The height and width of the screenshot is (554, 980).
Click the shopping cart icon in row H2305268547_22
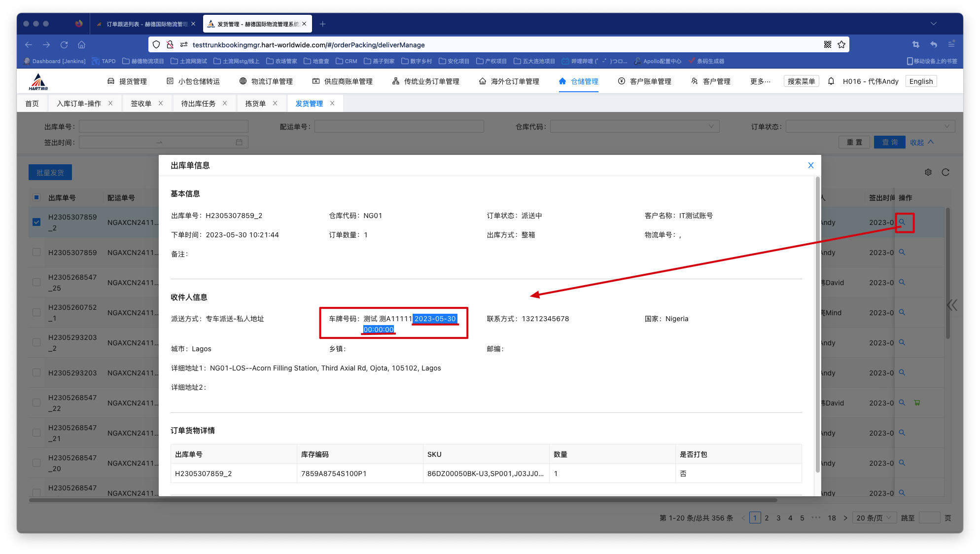coord(917,403)
